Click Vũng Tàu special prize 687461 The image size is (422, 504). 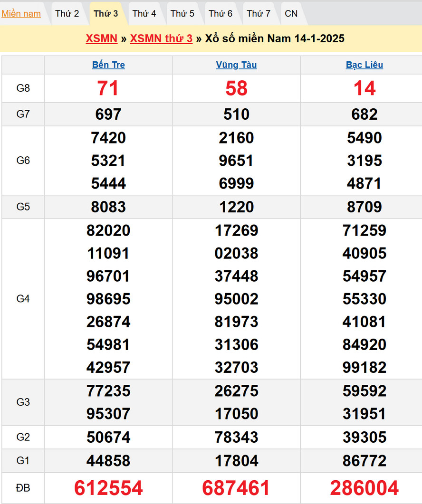pos(236,488)
